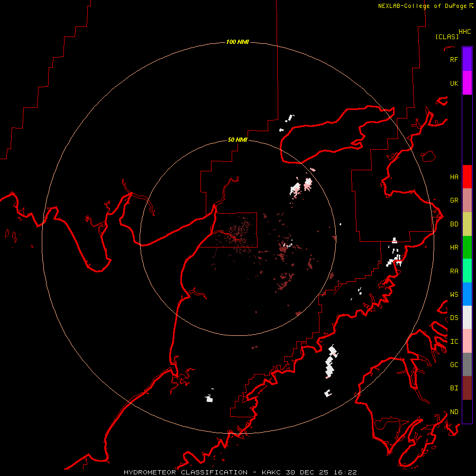This screenshot has width=476, height=476.
Task: Click the [CLAS] units label
Action: pos(447,37)
